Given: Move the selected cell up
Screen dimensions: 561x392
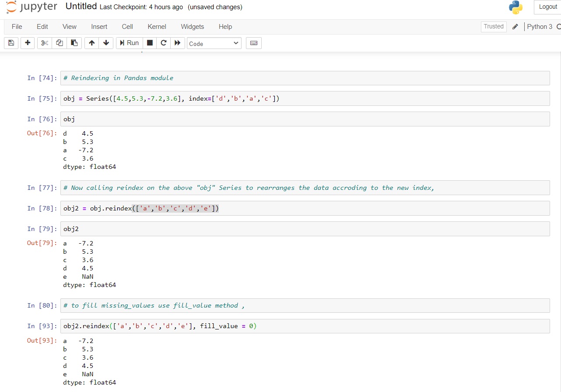Looking at the screenshot, I should tap(92, 42).
